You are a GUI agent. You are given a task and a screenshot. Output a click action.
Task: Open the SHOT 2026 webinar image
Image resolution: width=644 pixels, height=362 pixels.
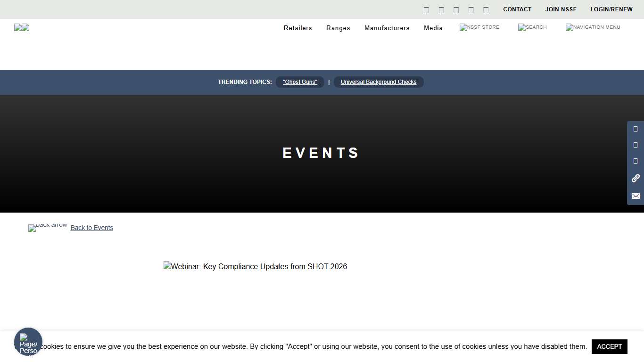pyautogui.click(x=255, y=266)
